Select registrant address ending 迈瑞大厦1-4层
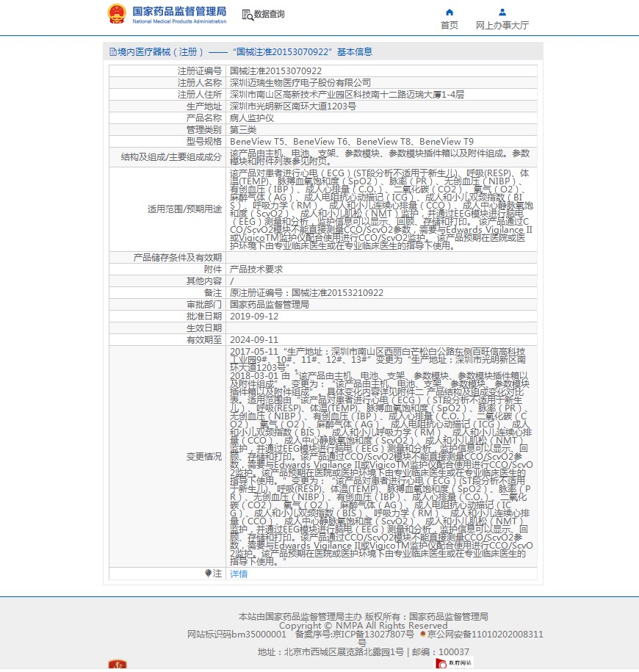Screen dimensions: 639x672 click(x=347, y=94)
